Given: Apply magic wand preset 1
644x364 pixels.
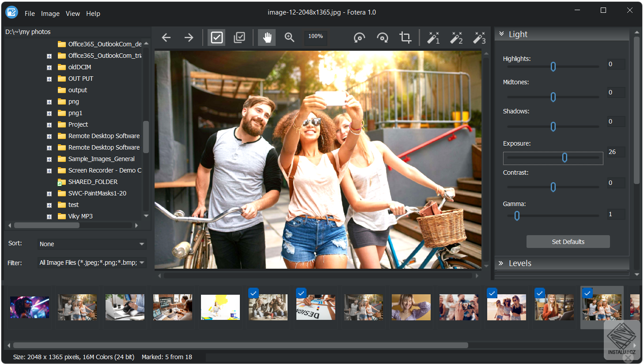Looking at the screenshot, I should (433, 38).
